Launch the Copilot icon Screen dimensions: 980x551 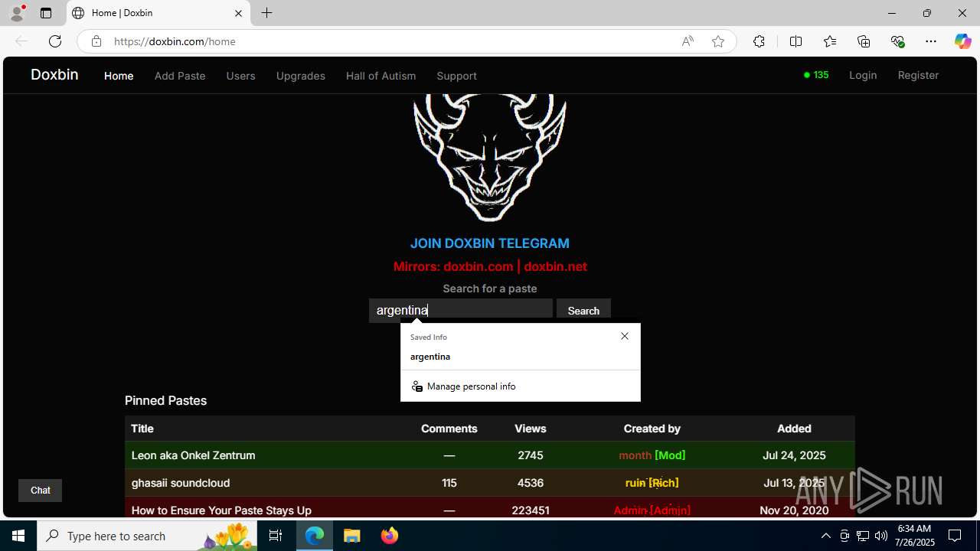[x=962, y=41]
